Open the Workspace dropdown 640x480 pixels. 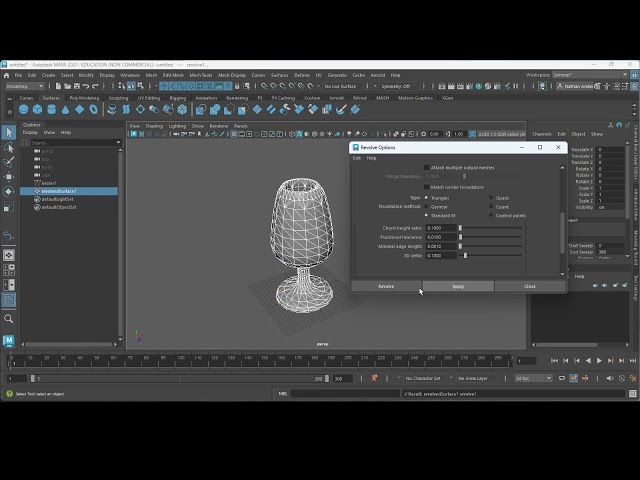click(590, 75)
